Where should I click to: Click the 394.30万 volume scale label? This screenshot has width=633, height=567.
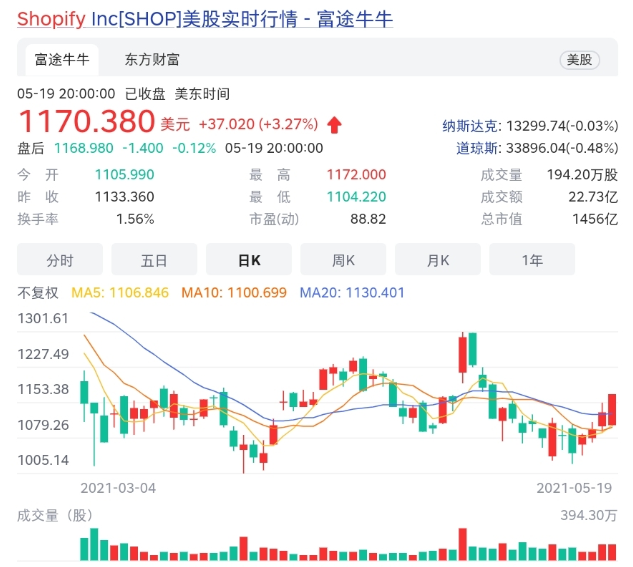coord(589,515)
